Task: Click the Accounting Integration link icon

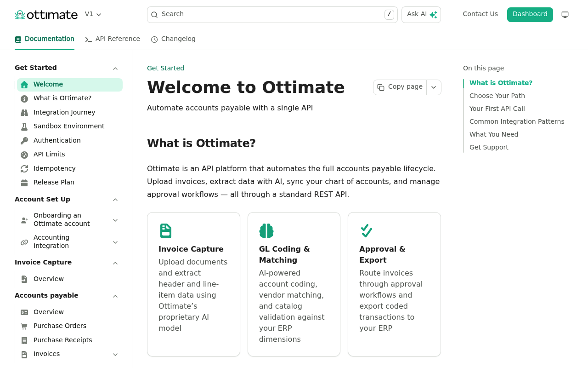Action: [24, 242]
